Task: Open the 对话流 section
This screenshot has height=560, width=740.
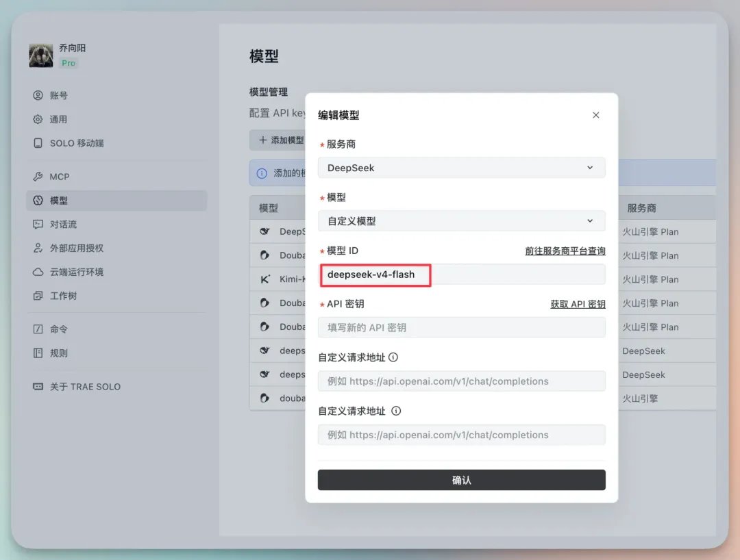Action: point(116,225)
